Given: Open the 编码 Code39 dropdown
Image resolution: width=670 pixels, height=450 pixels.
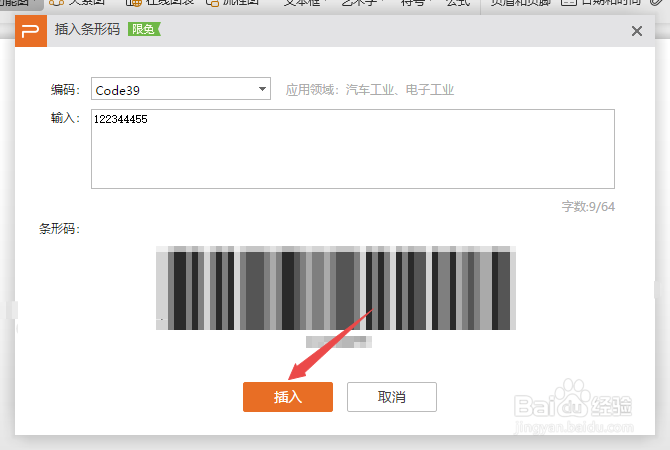Looking at the screenshot, I should pyautogui.click(x=181, y=89).
